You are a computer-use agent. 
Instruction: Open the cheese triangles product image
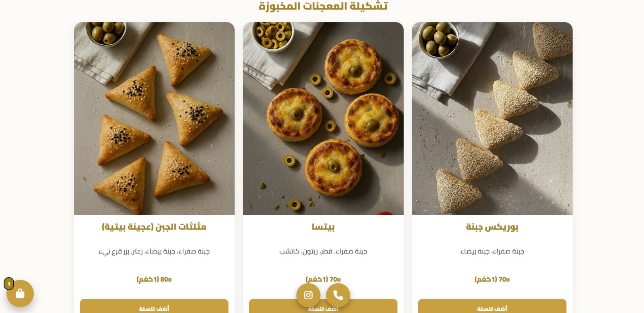pos(154,118)
